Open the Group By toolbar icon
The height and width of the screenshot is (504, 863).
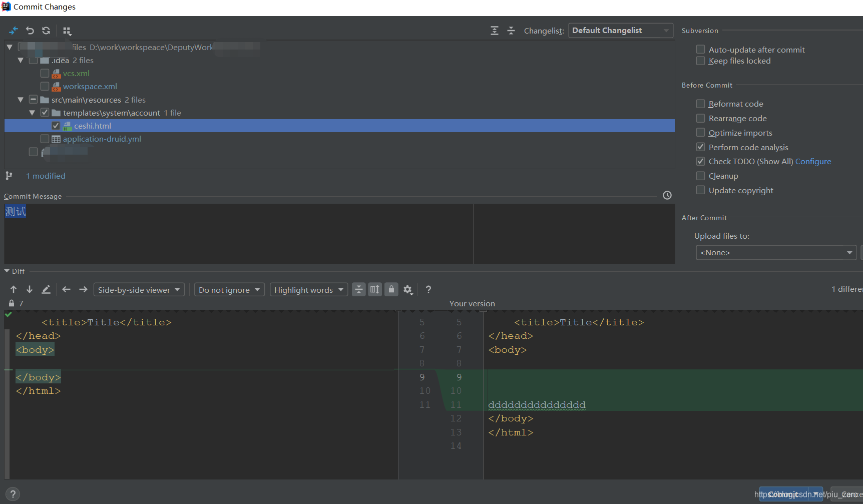(67, 31)
